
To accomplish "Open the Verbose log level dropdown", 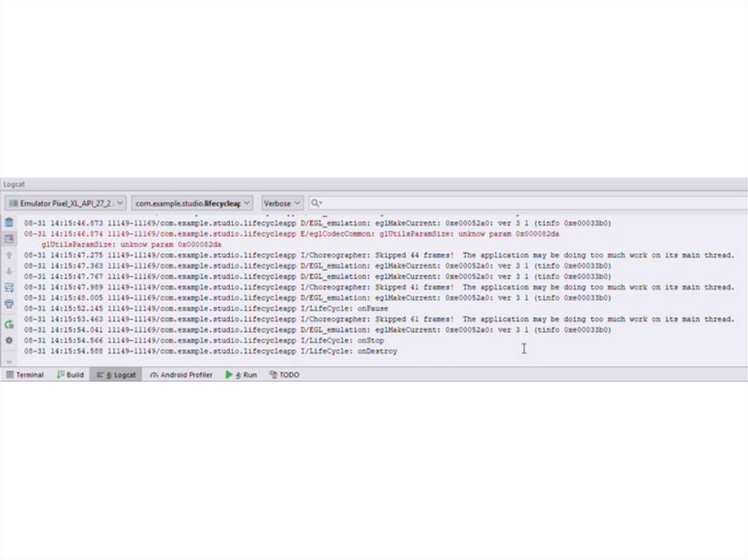I will point(281,203).
